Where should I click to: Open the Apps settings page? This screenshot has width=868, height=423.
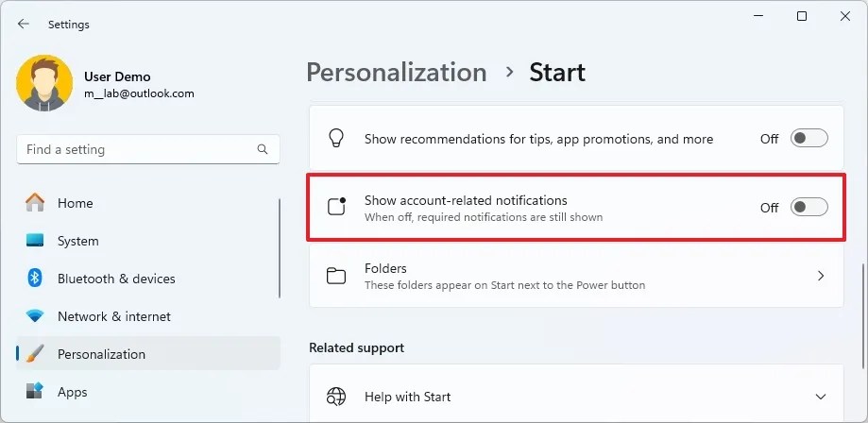click(x=148, y=392)
